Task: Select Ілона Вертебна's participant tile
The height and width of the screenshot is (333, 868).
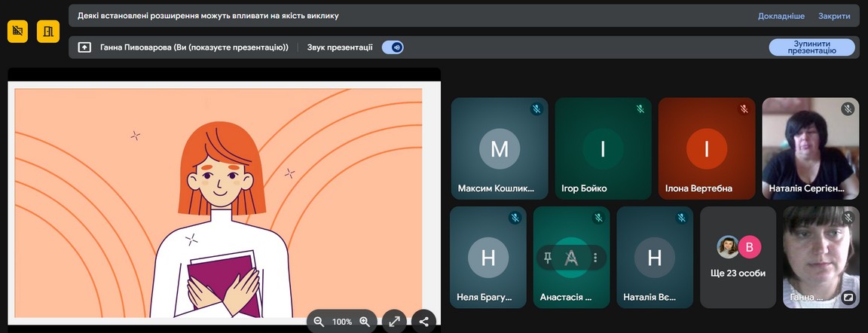Action: click(706, 148)
